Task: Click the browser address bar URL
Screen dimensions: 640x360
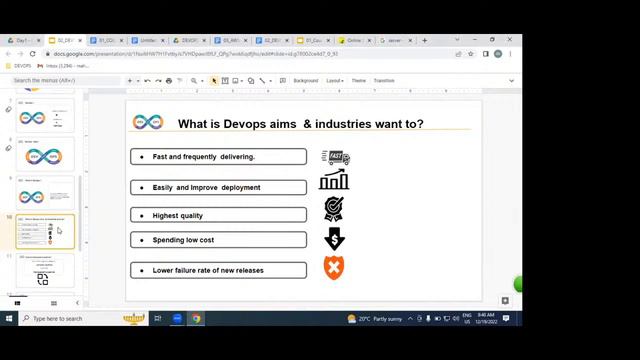Action: (x=196, y=54)
